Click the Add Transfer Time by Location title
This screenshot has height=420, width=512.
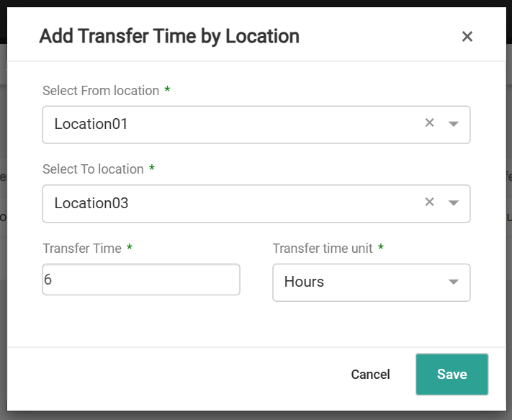169,36
